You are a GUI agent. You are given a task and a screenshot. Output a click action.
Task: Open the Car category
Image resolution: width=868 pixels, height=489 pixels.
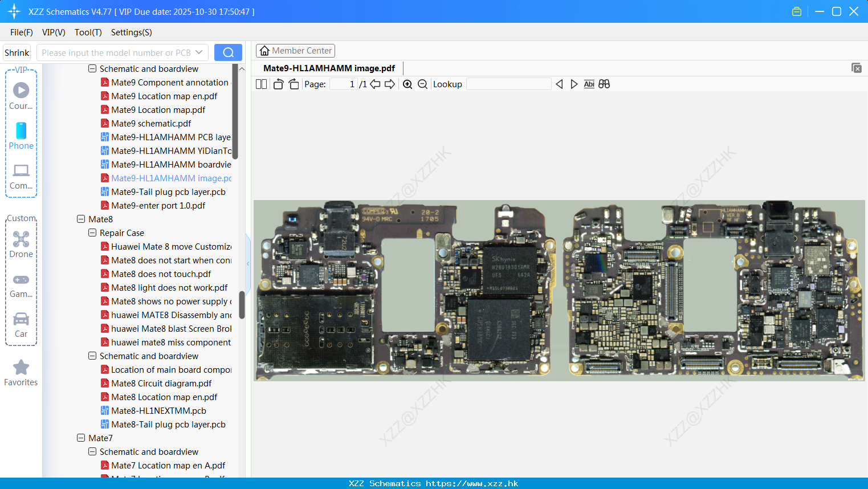click(21, 325)
